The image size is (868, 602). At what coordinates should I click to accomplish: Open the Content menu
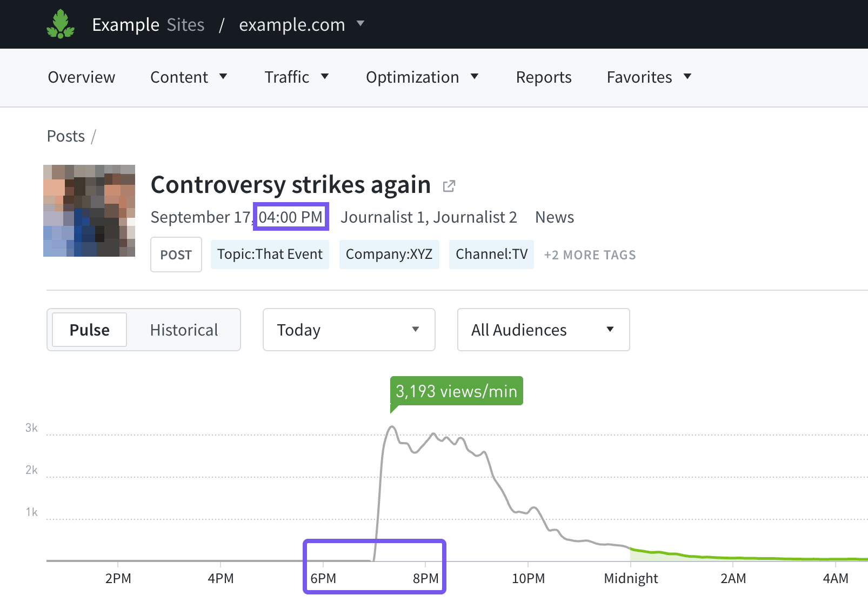(x=188, y=77)
